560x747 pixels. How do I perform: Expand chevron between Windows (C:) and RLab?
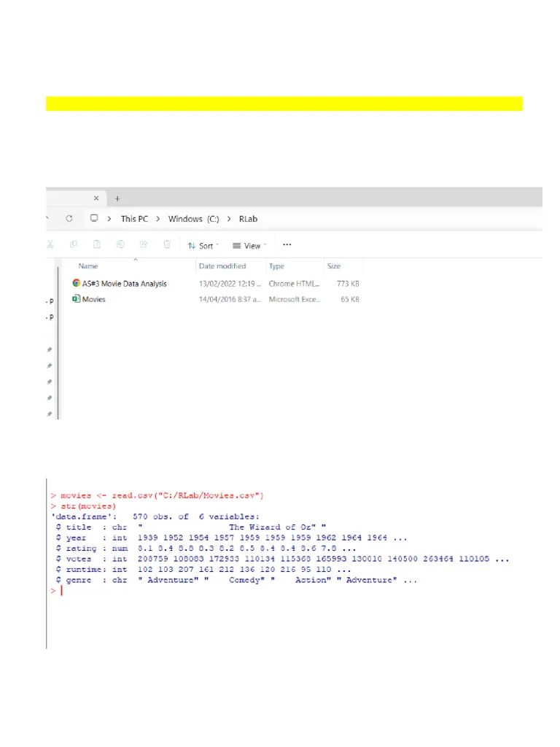click(229, 219)
